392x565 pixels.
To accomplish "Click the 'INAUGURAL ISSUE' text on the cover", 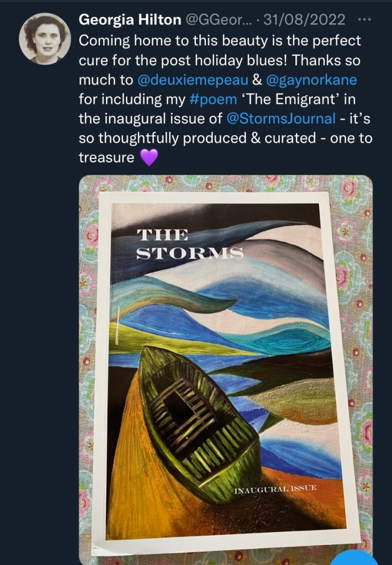I will (274, 489).
